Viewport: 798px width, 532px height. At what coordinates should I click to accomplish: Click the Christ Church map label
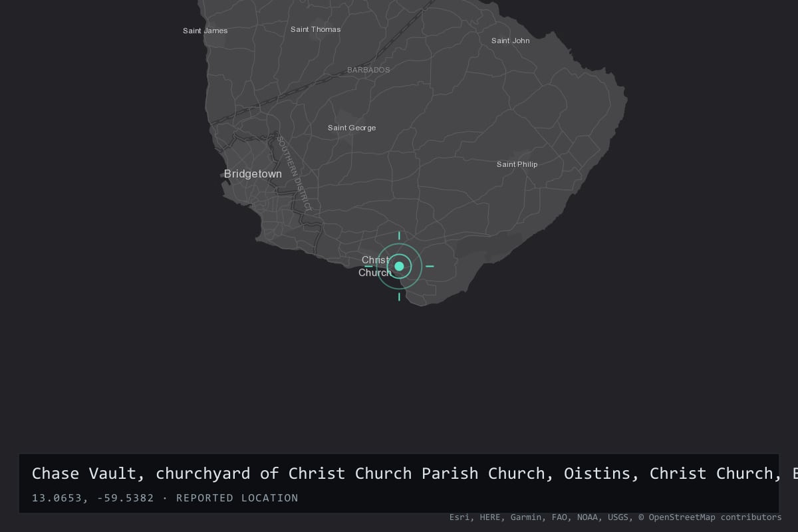click(376, 266)
